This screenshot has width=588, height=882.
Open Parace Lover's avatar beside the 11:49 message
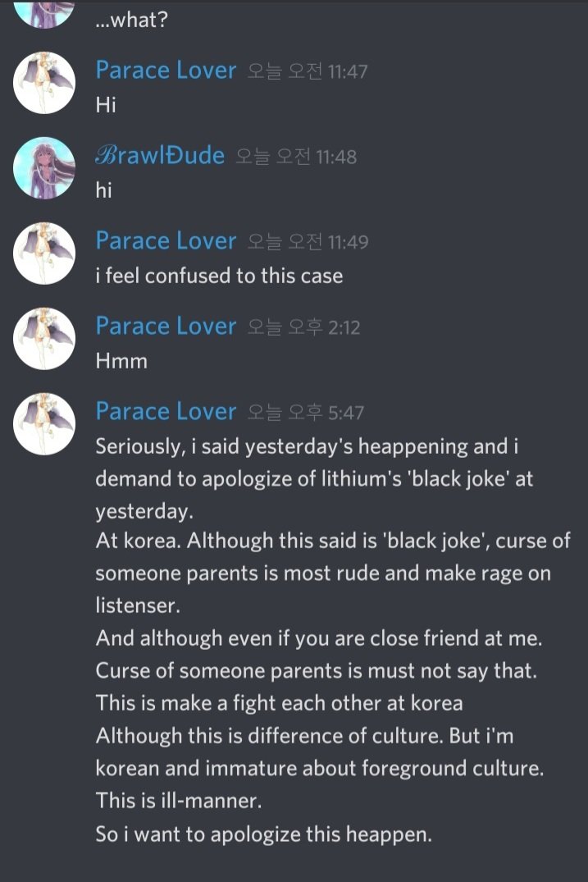point(44,254)
